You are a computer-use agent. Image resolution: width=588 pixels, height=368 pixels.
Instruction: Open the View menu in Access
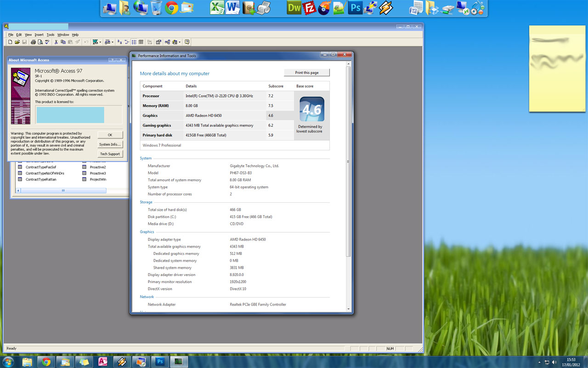[28, 34]
